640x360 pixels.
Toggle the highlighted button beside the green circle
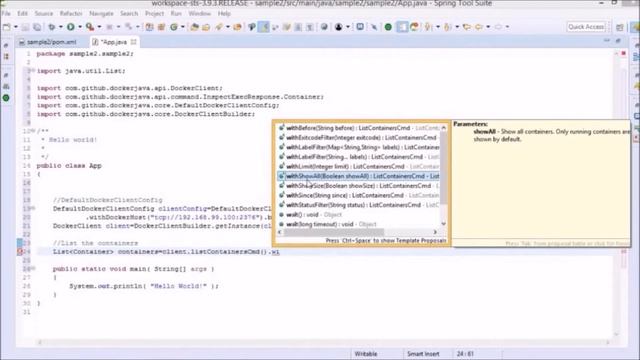402,27
